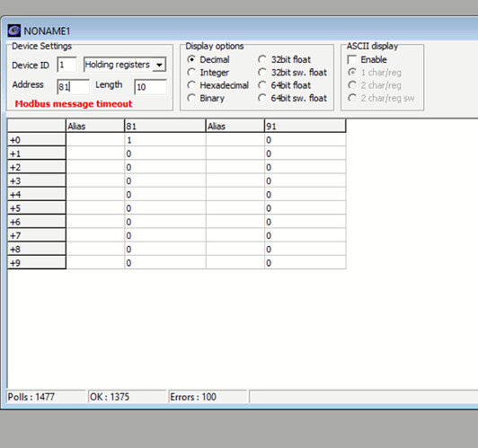478x448 pixels.
Task: Click the Errors : 100 status entry
Action: [x=208, y=397]
